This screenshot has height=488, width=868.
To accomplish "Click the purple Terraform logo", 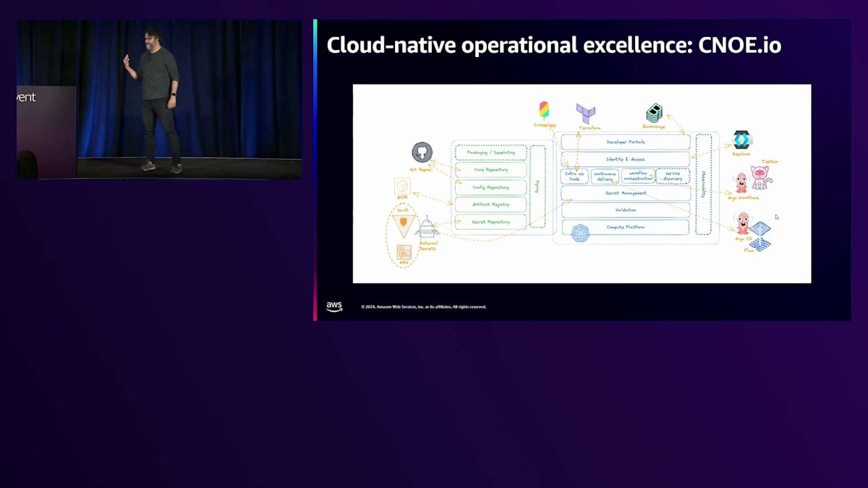I will click(x=585, y=114).
